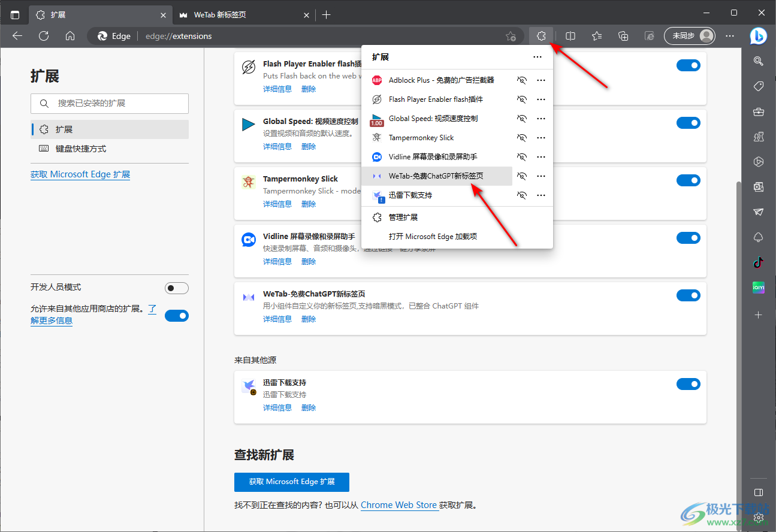This screenshot has width=776, height=532.
Task: Go to the home page icon
Action: tap(70, 36)
